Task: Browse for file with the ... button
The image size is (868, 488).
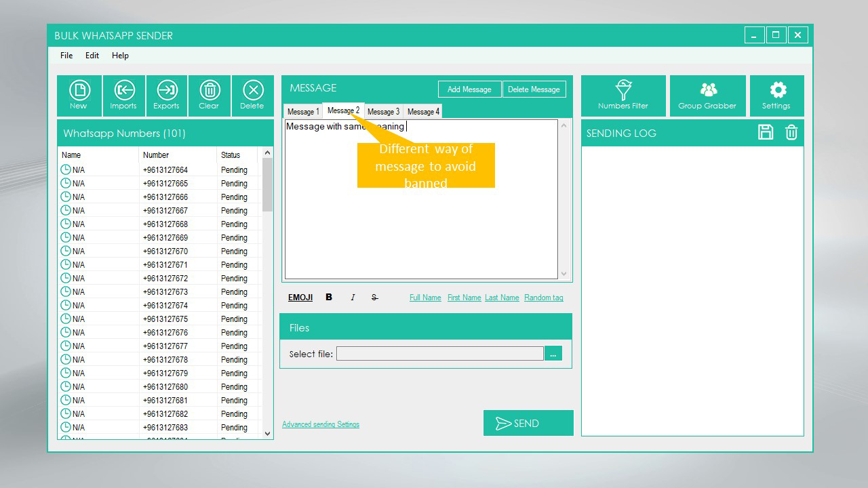Action: click(x=553, y=354)
